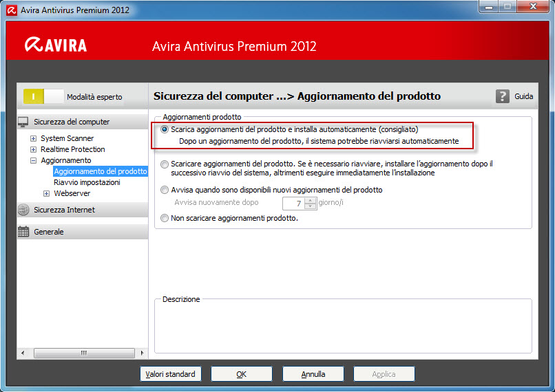Click the Modalità esperto label
The width and height of the screenshot is (555, 392).
click(x=94, y=97)
